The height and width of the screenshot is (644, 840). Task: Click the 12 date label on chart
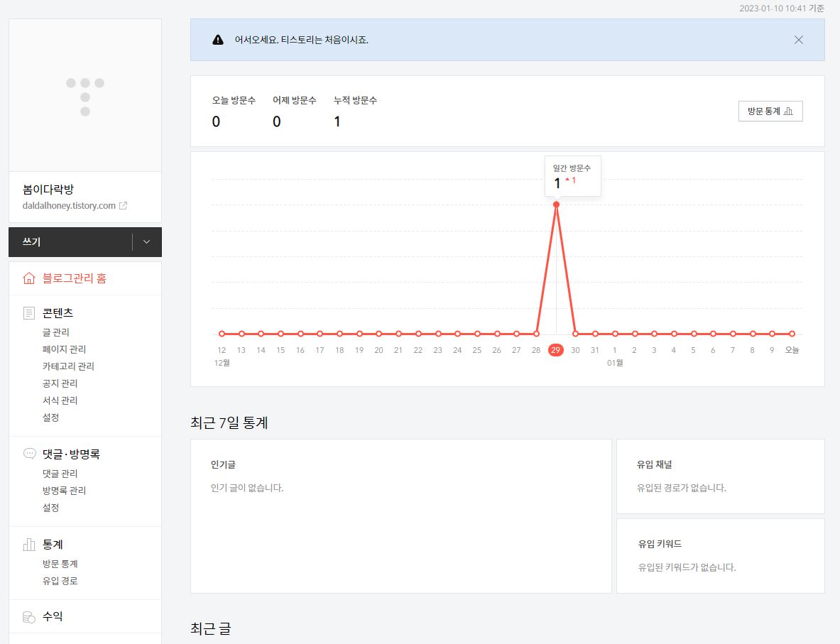222,350
